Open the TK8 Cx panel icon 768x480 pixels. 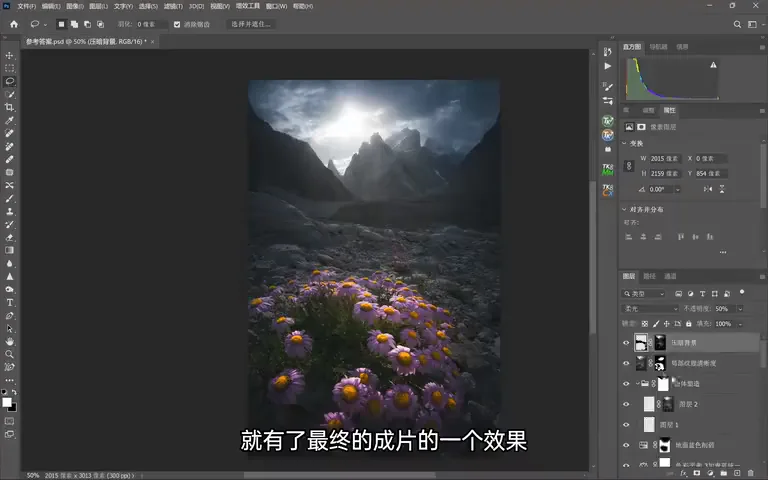[x=608, y=190]
